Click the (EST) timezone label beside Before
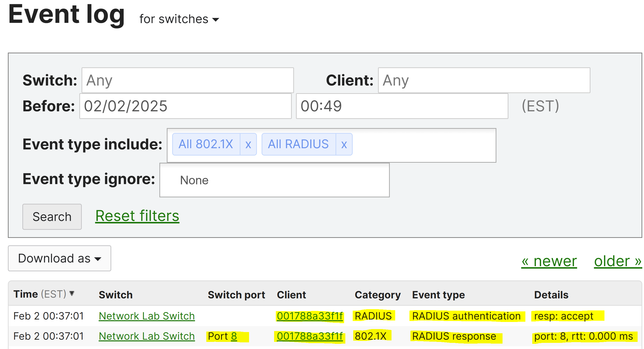This screenshot has height=349, width=644. tap(540, 106)
